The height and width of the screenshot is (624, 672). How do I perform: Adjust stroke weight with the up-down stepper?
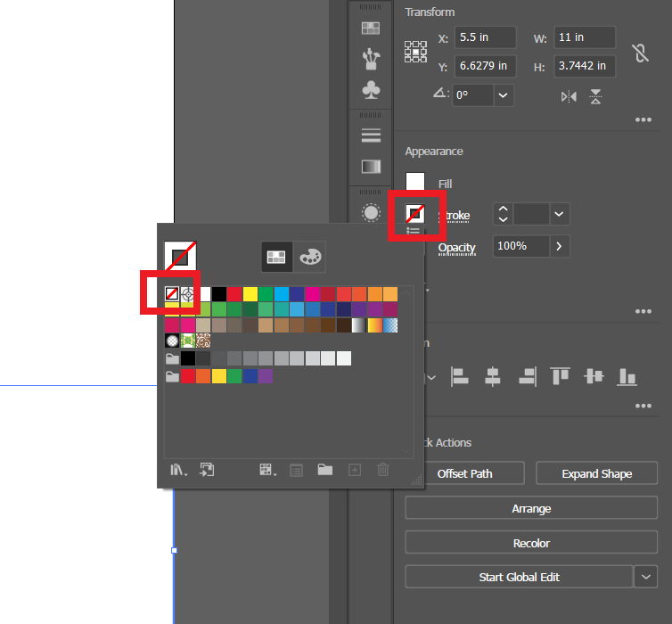(x=504, y=214)
